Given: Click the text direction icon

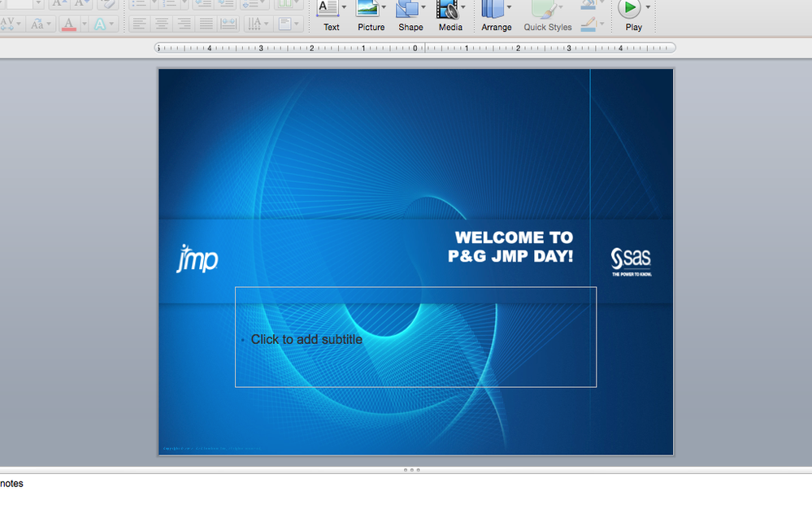Looking at the screenshot, I should (x=254, y=24).
